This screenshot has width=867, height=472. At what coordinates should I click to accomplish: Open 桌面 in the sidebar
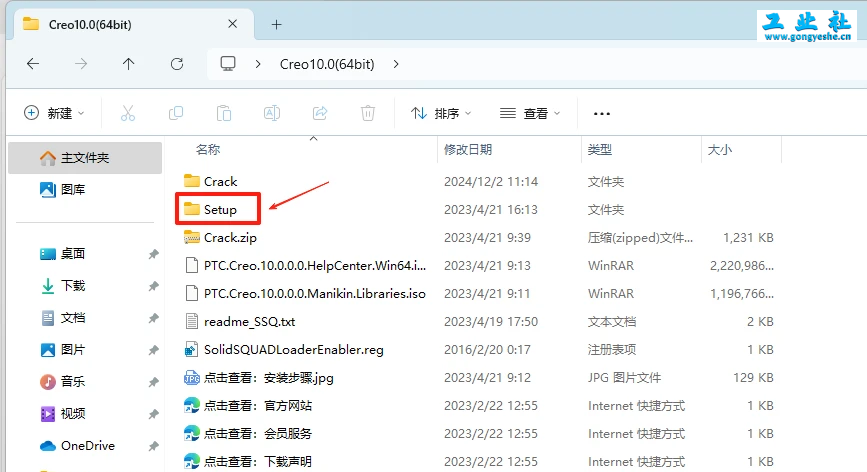point(72,254)
